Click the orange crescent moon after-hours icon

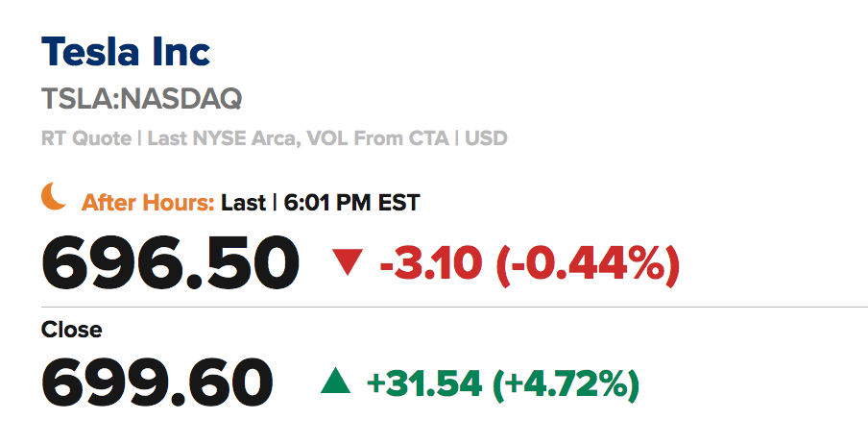54,197
